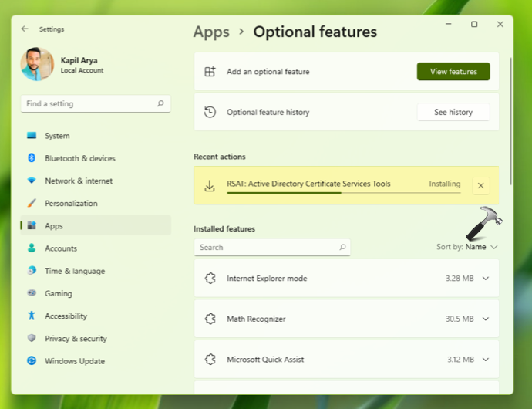Expand the Math Recognizer entry
The image size is (532, 409).
[x=485, y=319]
